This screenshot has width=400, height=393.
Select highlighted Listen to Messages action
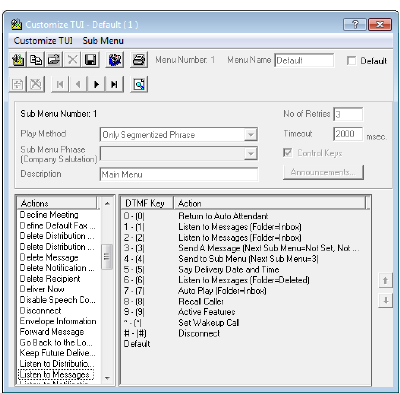click(x=55, y=374)
